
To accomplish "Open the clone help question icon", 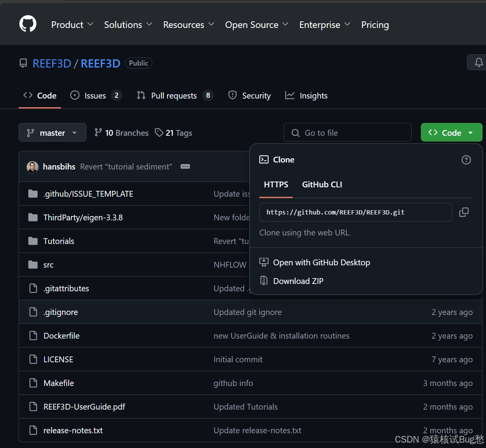I will pyautogui.click(x=466, y=160).
